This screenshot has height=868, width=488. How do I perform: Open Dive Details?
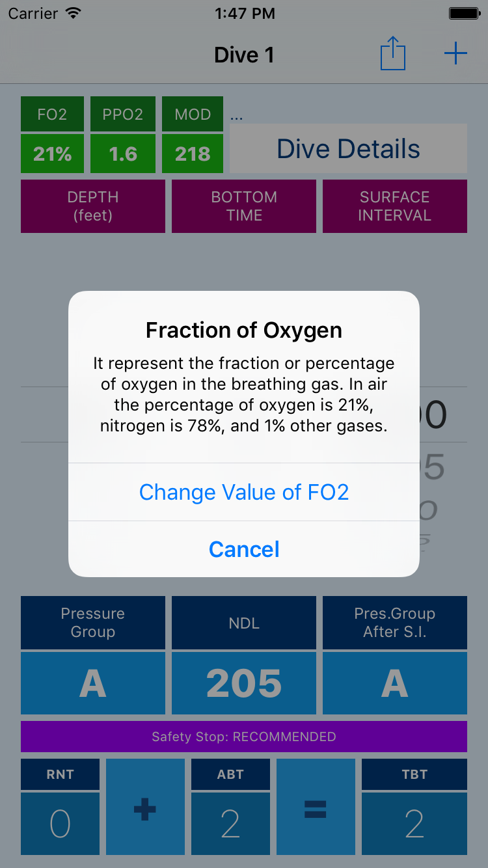click(x=348, y=148)
